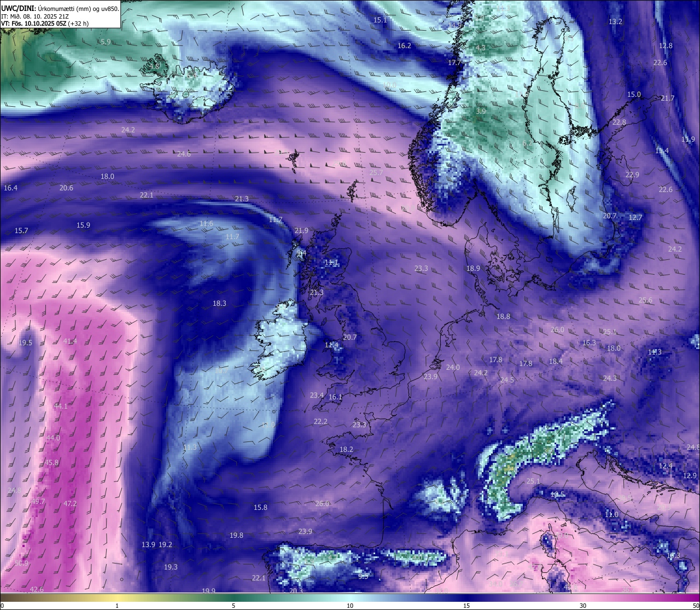Click the map value 15.0
The height and width of the screenshot is (610, 700).
point(634,94)
